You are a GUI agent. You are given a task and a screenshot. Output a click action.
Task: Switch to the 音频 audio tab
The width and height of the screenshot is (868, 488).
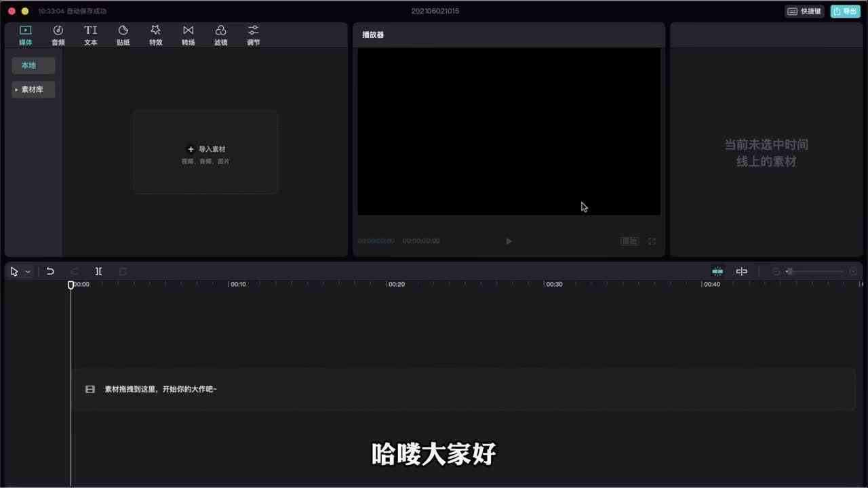coord(58,35)
